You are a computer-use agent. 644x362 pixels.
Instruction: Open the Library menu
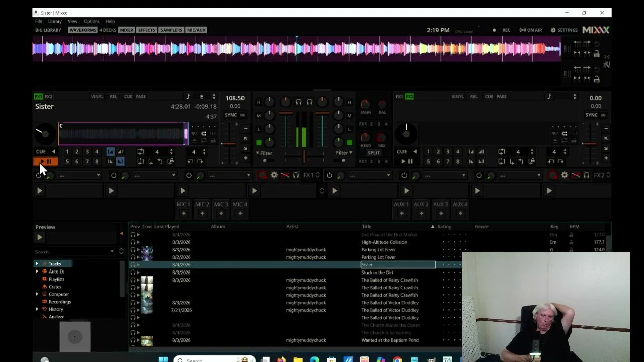[55, 21]
